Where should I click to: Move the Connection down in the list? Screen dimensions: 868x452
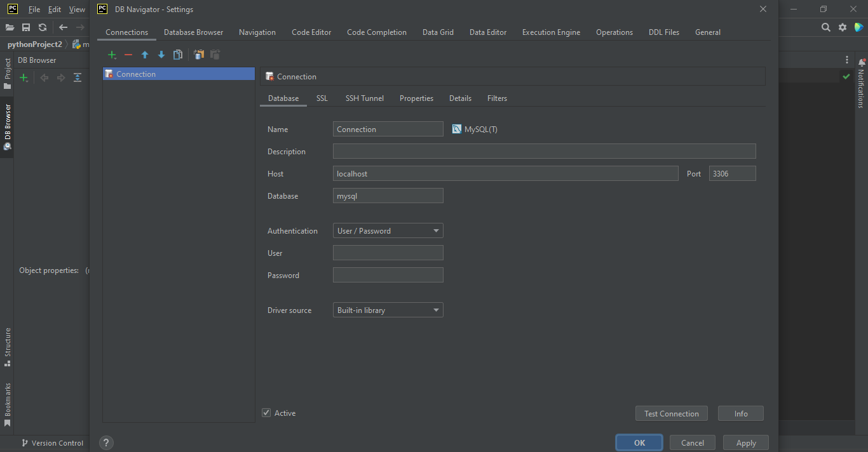161,55
